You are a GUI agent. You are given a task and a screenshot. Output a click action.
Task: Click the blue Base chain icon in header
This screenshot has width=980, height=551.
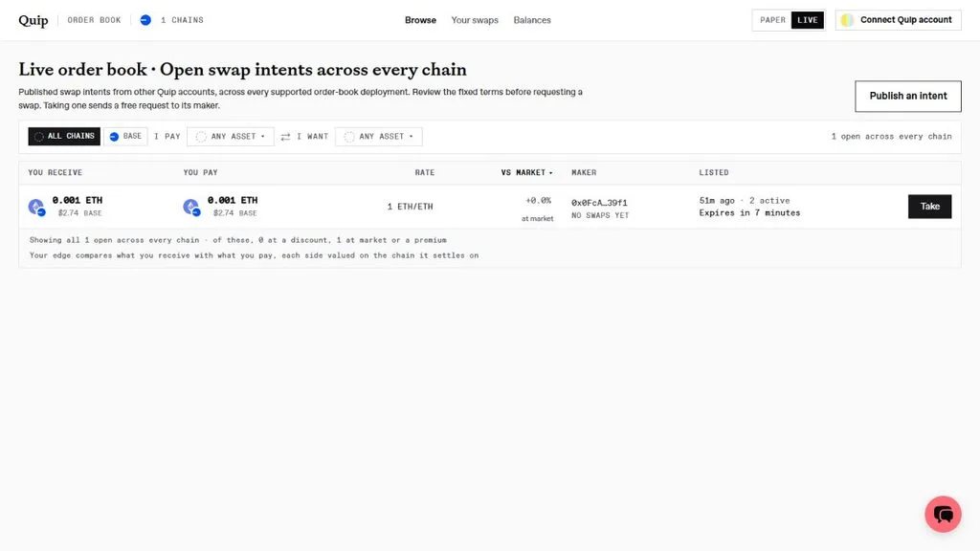(145, 20)
